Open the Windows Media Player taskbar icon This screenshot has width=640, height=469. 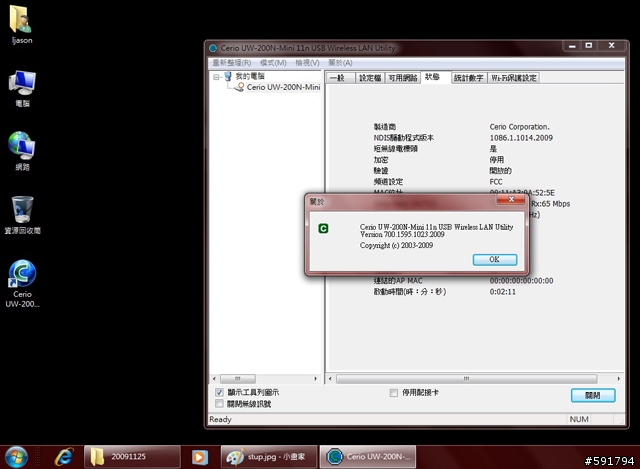point(200,457)
